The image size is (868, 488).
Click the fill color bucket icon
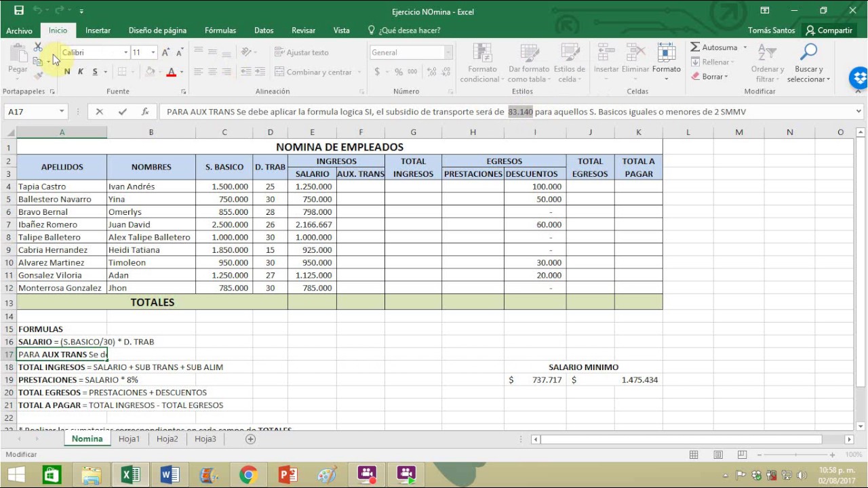(x=150, y=72)
